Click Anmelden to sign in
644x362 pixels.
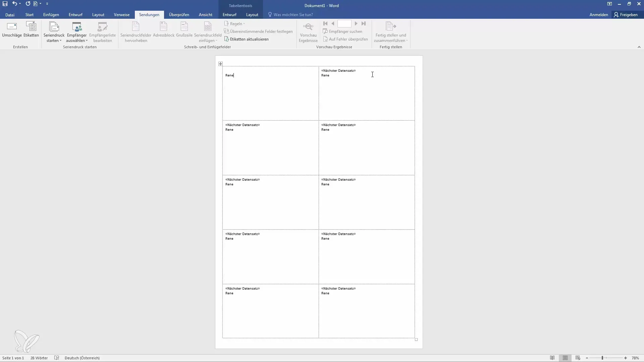tap(599, 15)
